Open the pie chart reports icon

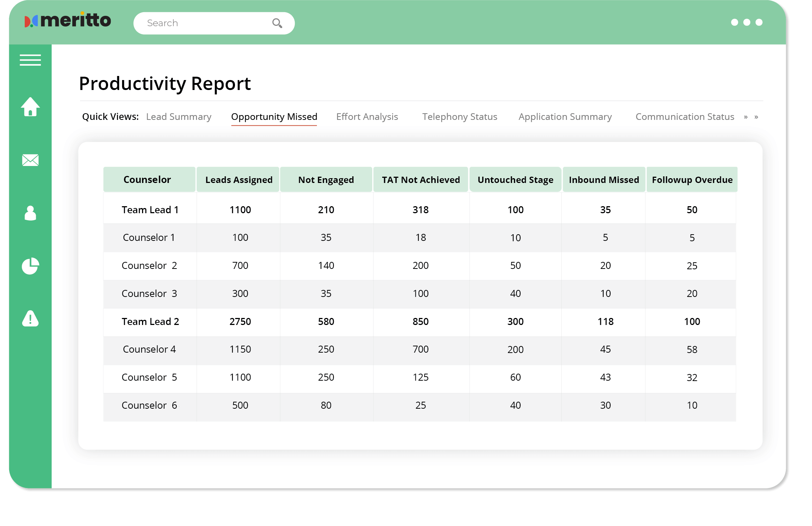click(30, 266)
